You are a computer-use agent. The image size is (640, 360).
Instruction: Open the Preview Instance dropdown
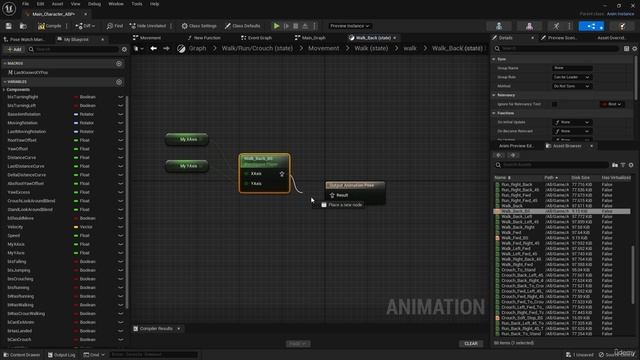coord(350,26)
